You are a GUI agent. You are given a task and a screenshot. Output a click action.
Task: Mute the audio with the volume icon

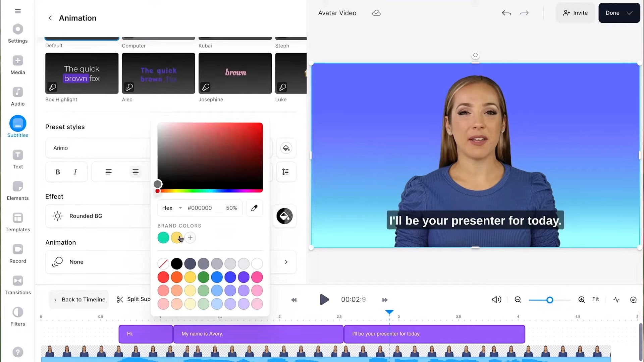pos(496,300)
